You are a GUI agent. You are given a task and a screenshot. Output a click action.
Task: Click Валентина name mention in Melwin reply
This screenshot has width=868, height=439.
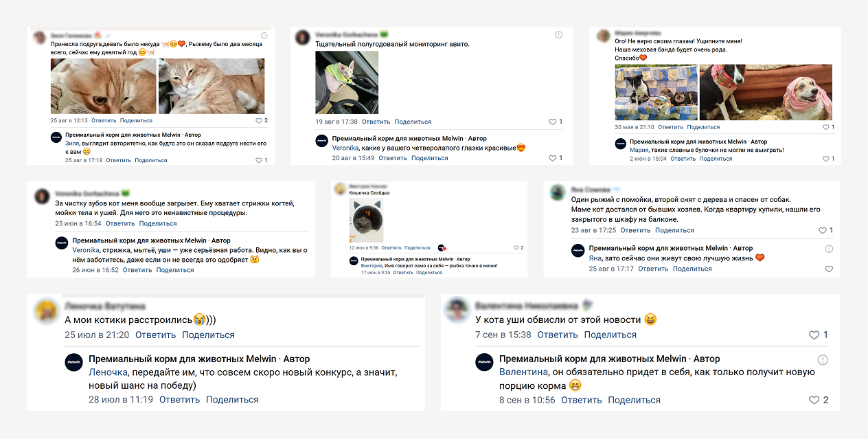[x=523, y=372]
